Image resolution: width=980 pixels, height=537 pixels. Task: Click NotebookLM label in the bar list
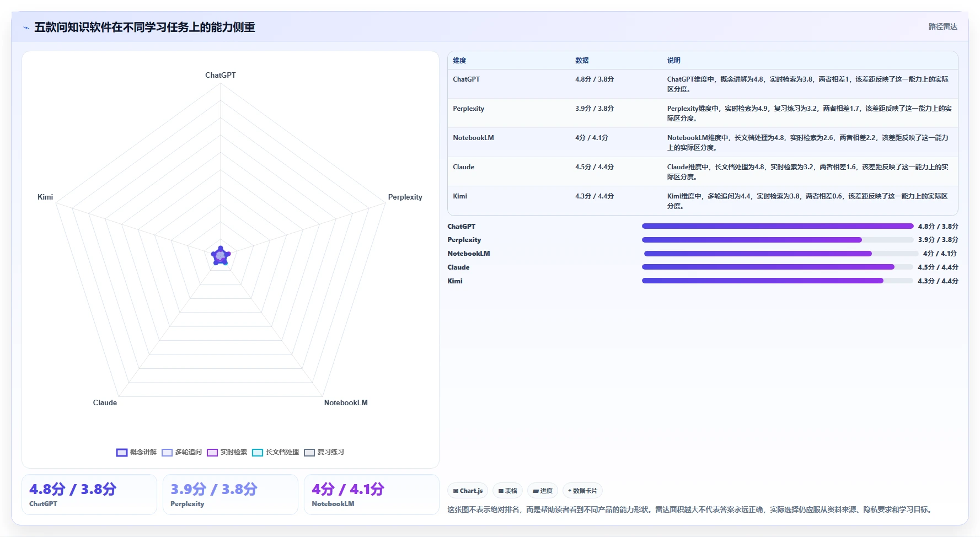pyautogui.click(x=469, y=254)
